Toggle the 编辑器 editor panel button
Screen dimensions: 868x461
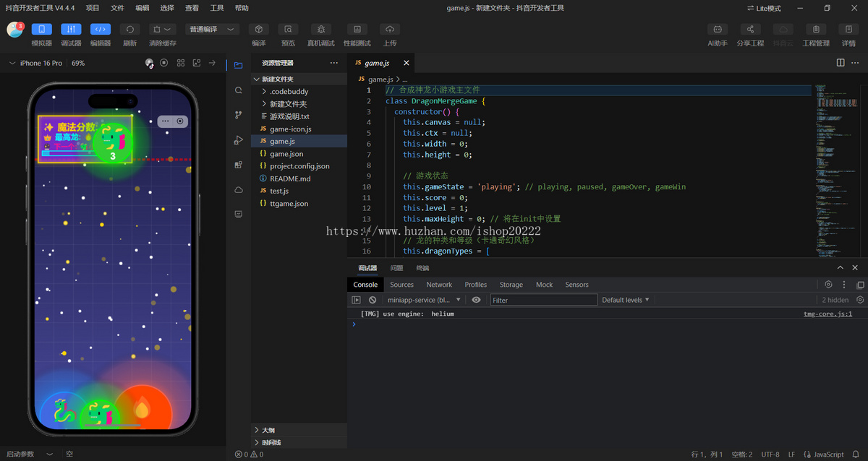click(101, 30)
